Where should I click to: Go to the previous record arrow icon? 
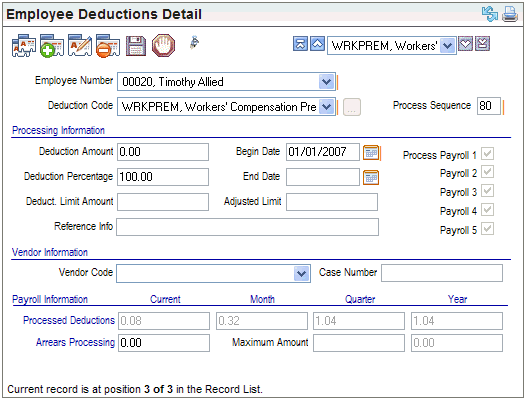click(x=317, y=44)
